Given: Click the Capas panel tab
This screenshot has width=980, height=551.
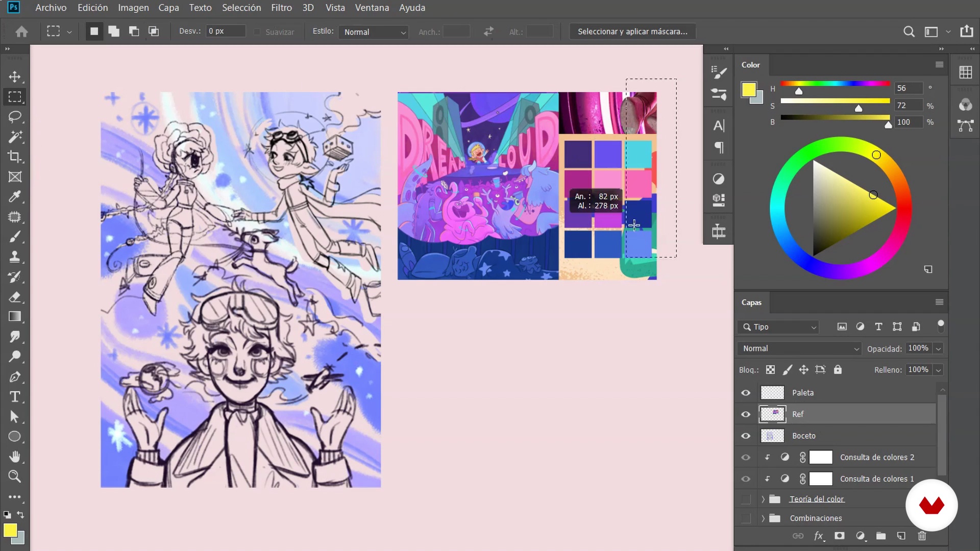Looking at the screenshot, I should 751,303.
